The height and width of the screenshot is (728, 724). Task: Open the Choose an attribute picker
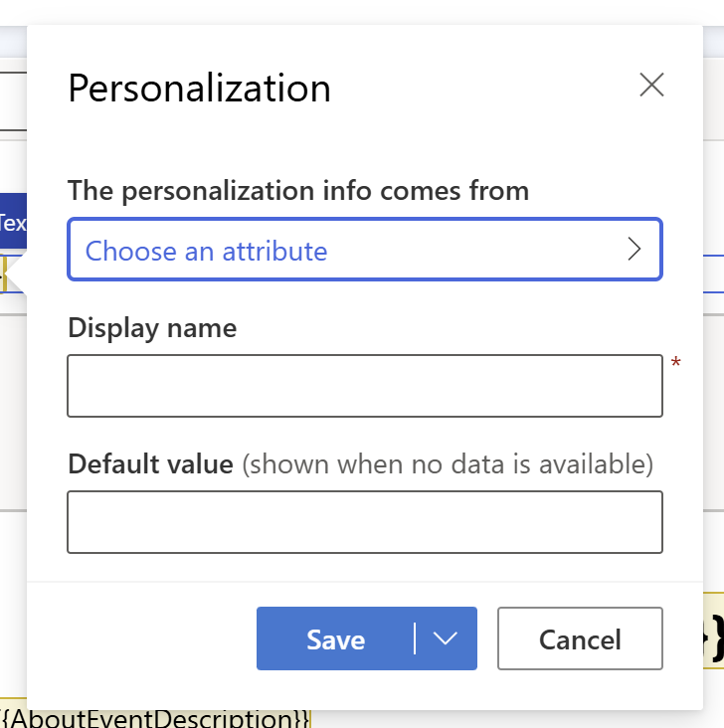coord(364,250)
